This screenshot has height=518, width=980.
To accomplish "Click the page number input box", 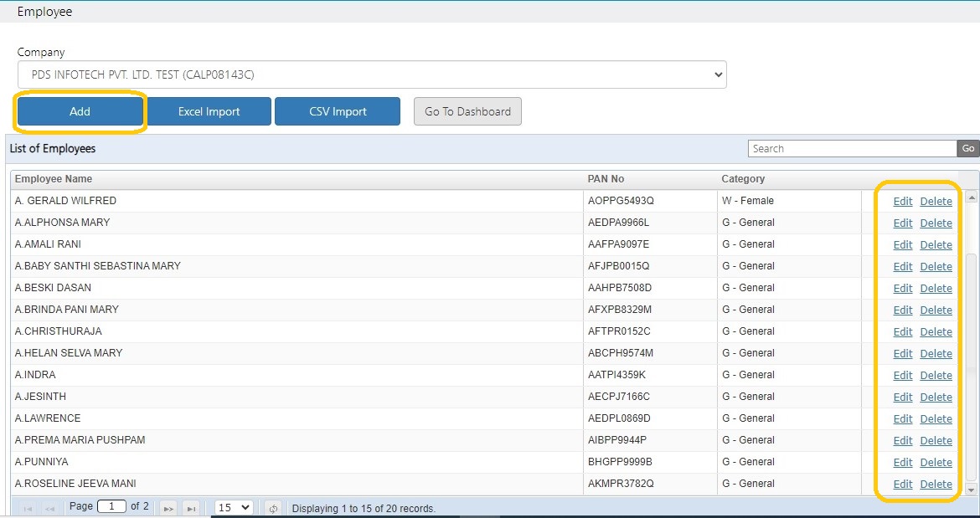I will (x=112, y=507).
